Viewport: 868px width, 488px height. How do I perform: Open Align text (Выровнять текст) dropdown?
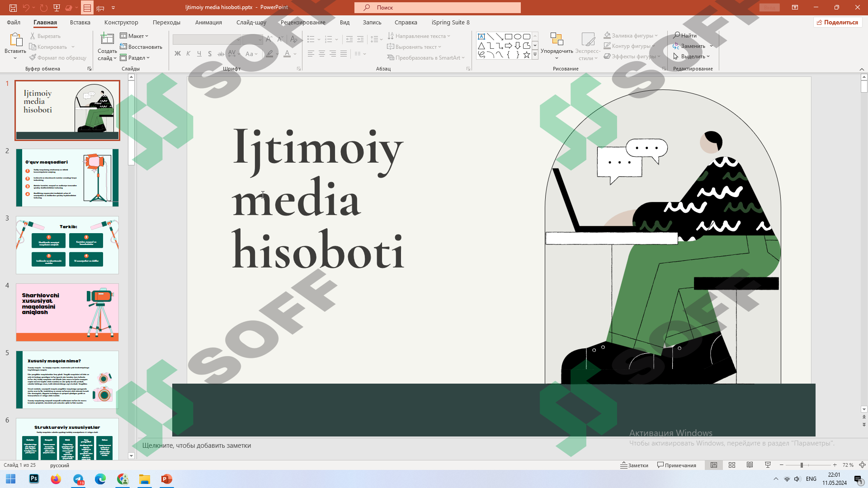click(x=414, y=47)
